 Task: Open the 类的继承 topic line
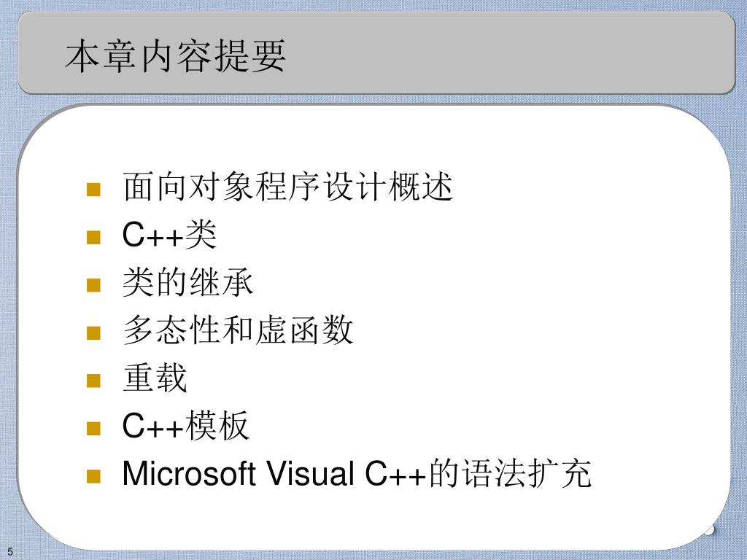(187, 282)
